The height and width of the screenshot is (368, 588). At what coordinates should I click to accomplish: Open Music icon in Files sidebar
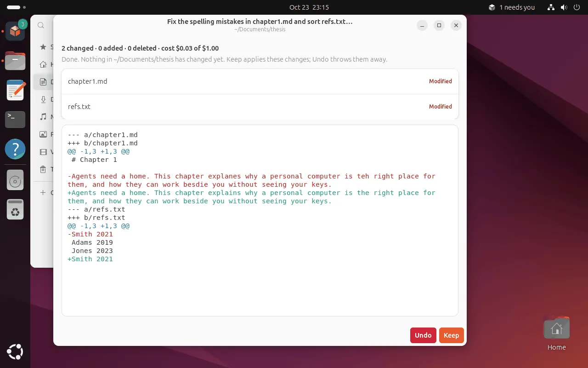[x=43, y=117]
